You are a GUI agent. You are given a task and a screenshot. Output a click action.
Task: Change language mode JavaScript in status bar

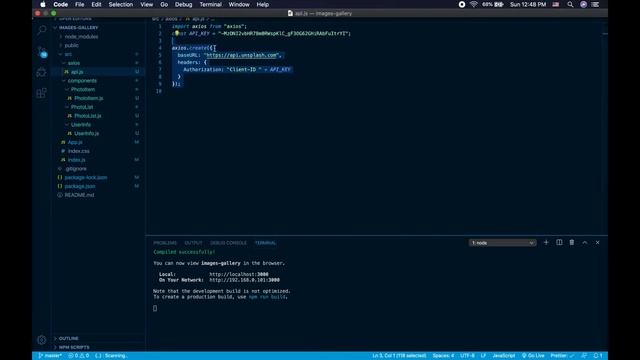tap(504, 356)
